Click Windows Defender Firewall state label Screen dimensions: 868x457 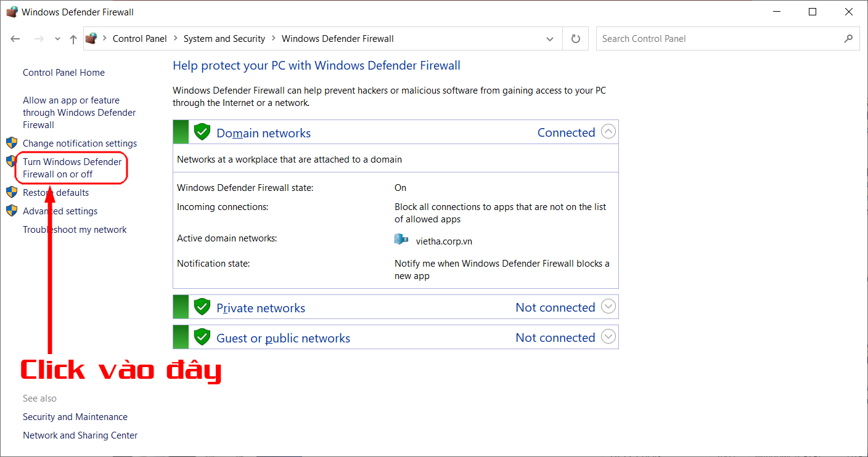(245, 188)
